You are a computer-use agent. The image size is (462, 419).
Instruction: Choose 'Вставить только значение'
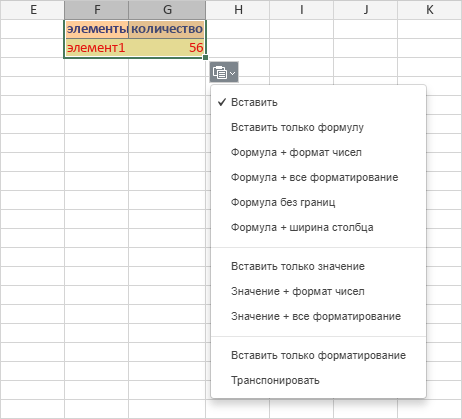(x=319, y=266)
